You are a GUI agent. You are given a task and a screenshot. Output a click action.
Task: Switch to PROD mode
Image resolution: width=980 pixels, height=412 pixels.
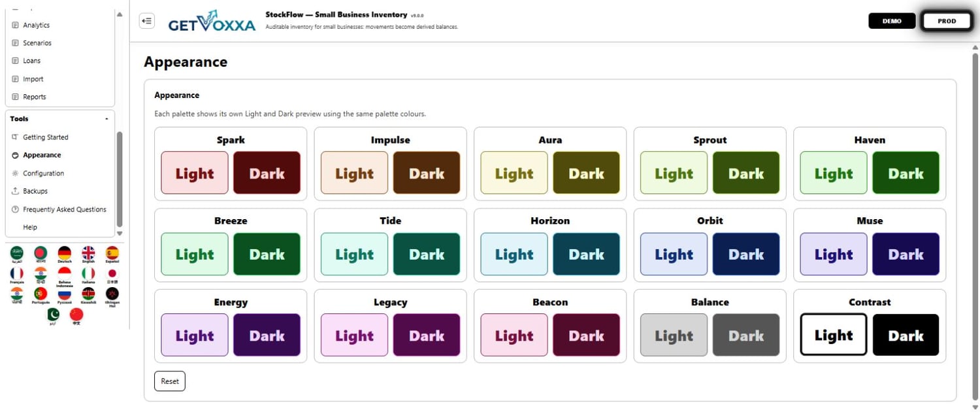[947, 21]
